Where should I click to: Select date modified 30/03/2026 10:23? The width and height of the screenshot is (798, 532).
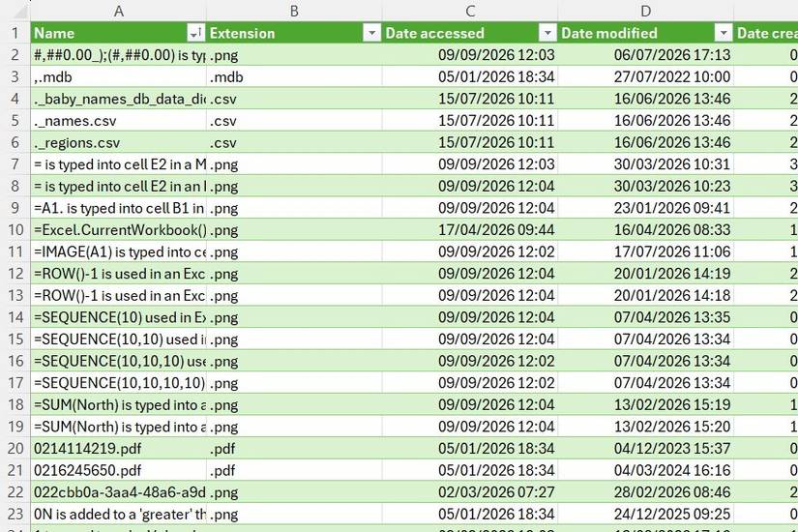[x=645, y=187]
